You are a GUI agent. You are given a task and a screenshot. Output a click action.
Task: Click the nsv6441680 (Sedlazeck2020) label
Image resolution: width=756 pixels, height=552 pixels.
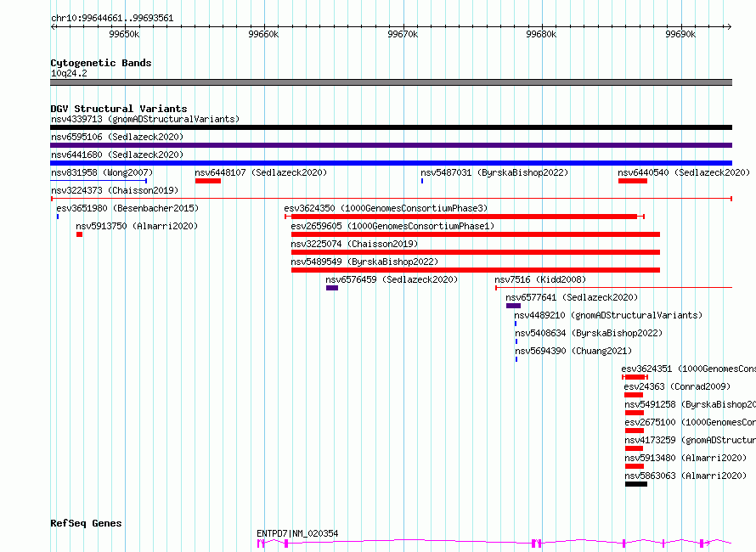point(117,155)
